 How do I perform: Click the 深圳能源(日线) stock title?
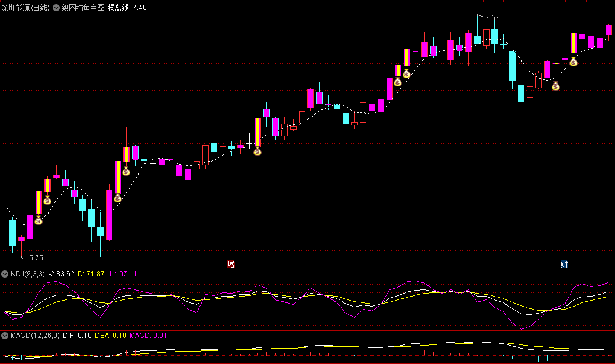pyautogui.click(x=25, y=8)
